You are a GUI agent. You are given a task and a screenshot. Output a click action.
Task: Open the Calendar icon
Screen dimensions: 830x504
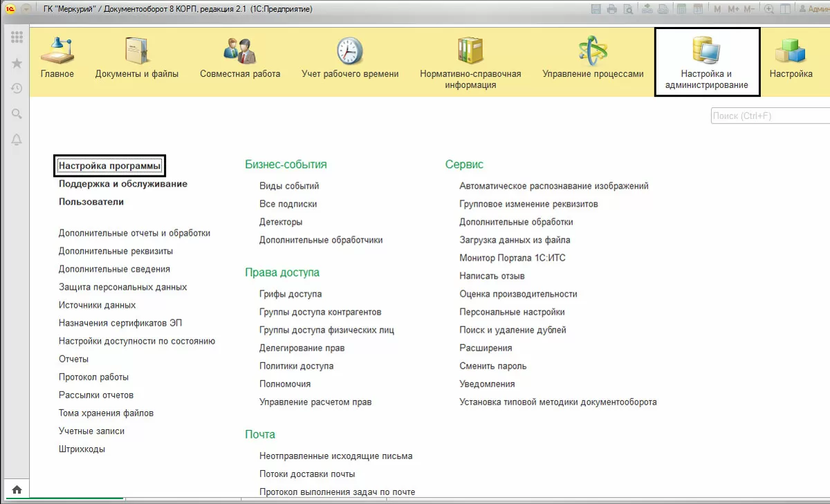698,9
